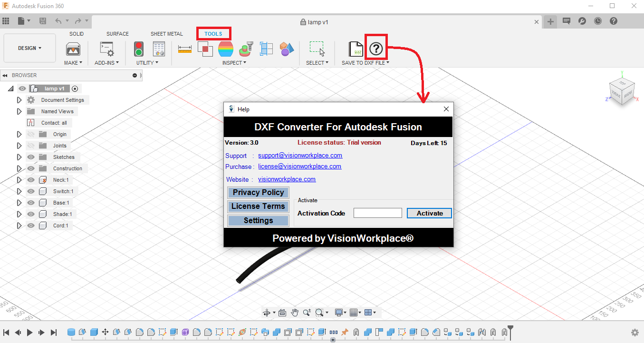This screenshot has height=343, width=644.
Task: Open the INSPECT dropdown menu
Action: point(234,63)
